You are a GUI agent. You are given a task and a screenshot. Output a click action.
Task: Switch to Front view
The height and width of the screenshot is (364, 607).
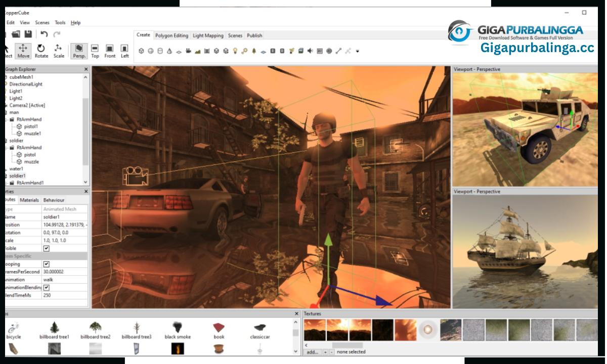[110, 51]
